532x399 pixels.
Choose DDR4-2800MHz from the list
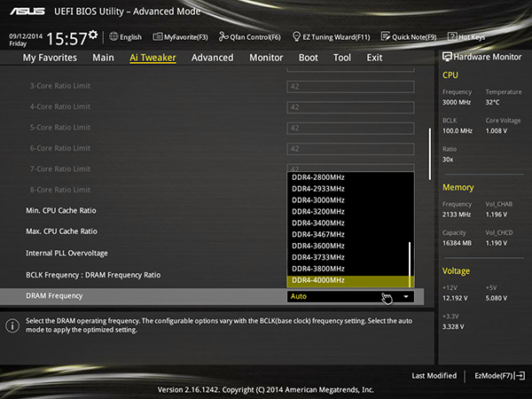click(x=348, y=177)
